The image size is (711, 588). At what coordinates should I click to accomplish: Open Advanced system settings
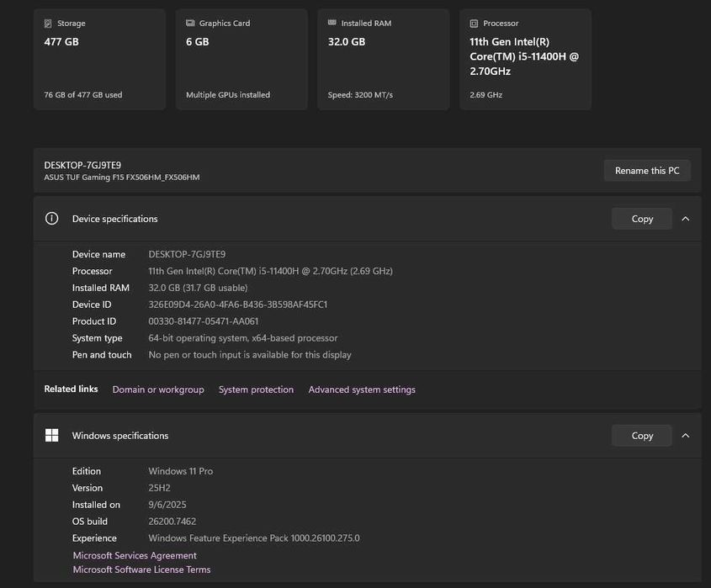coord(362,389)
